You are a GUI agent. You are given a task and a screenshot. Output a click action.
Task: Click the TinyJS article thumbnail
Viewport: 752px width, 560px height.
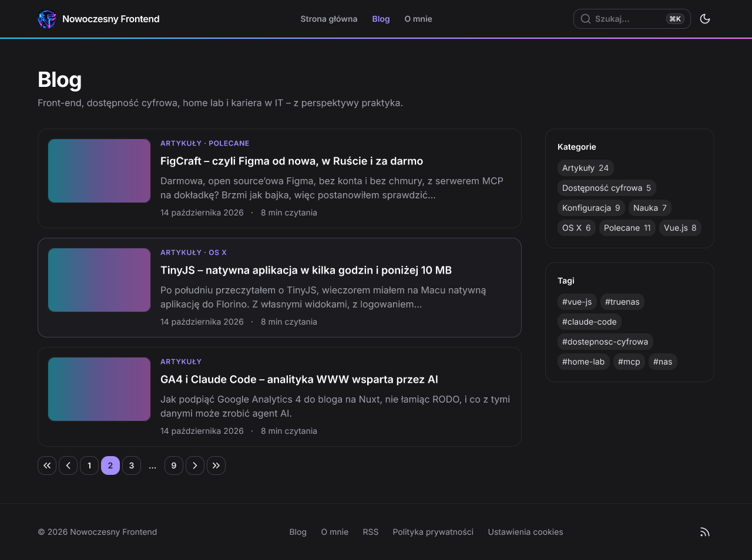point(99,280)
